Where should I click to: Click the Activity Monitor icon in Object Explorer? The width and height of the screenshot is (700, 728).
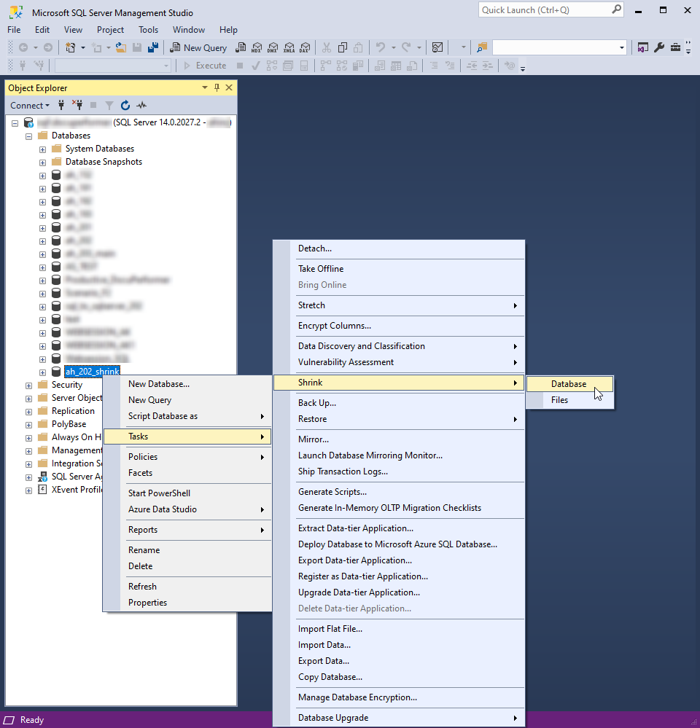pos(141,105)
